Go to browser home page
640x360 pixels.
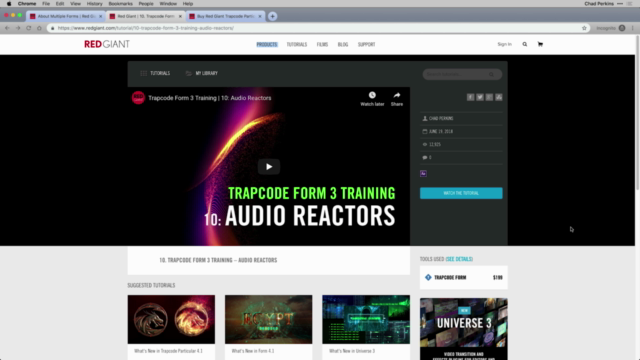pos(39,28)
